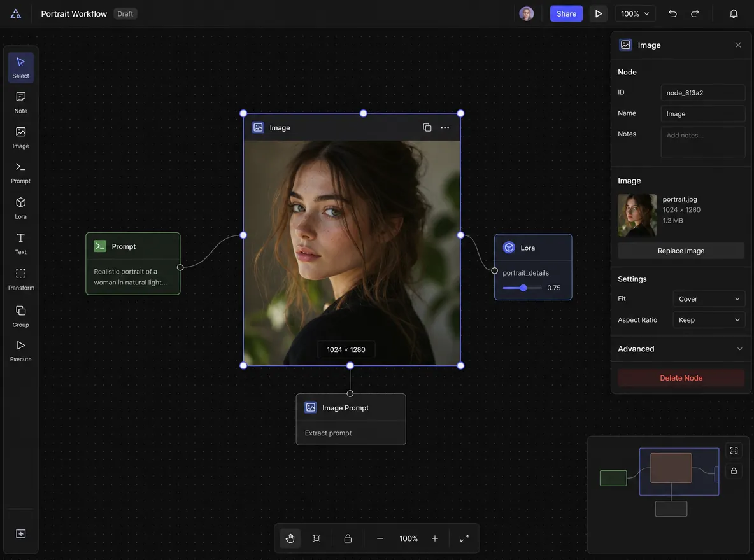Click the app logo in top-left
Viewport: 754px width, 560px height.
coord(16,13)
